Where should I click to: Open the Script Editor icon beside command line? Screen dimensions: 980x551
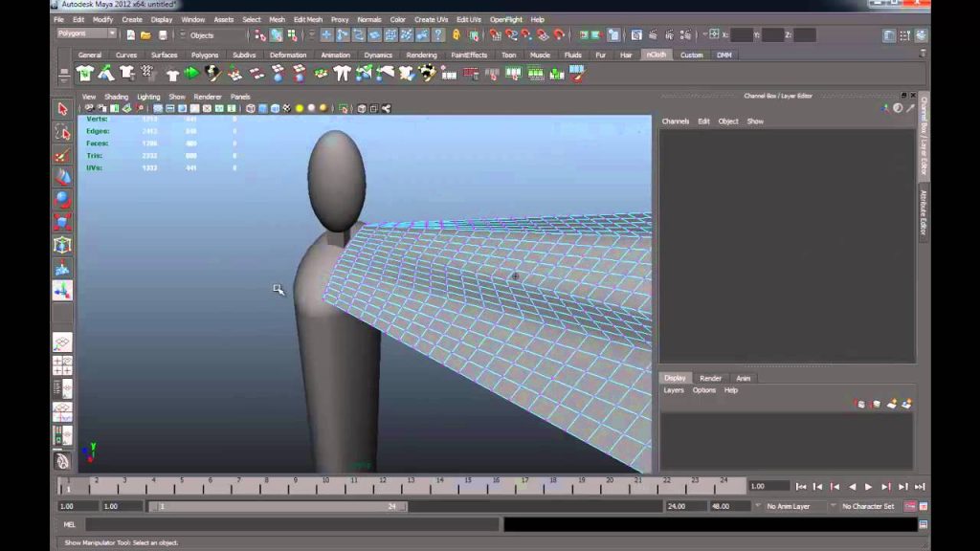pyautogui.click(x=924, y=525)
